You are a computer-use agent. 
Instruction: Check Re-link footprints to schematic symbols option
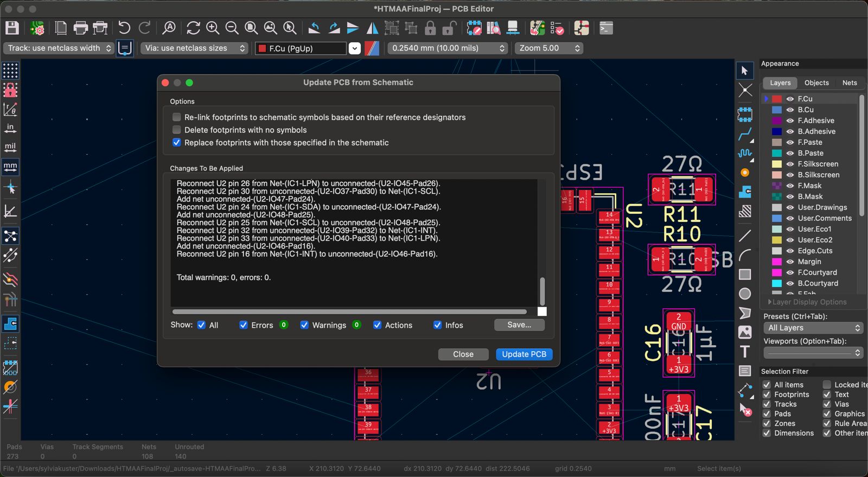pos(176,117)
